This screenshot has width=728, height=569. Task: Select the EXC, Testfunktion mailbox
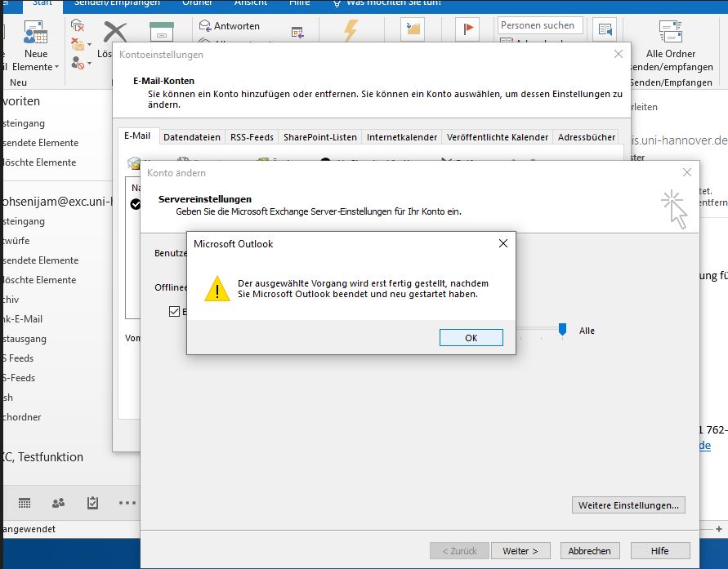[42, 457]
